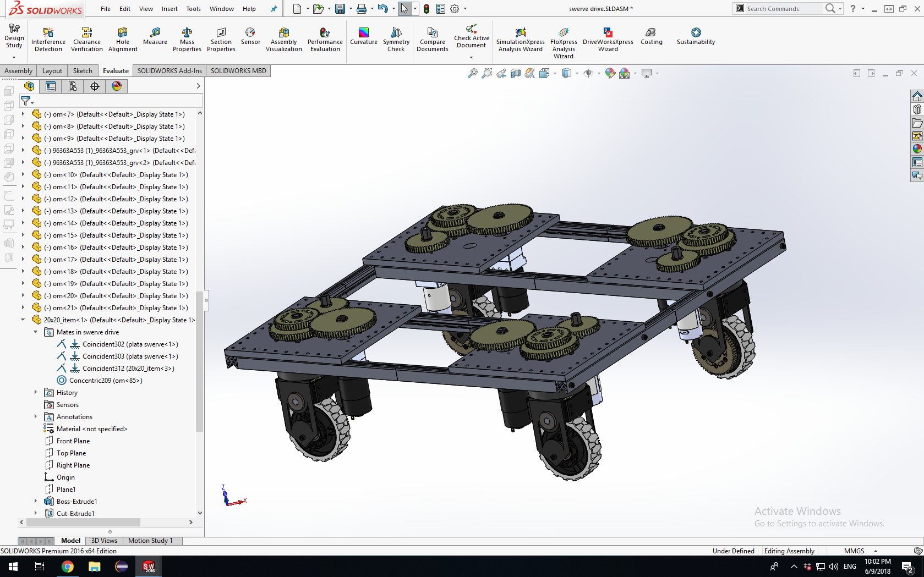Expand the Boss-Extrude1 feature
Screen dimensions: 924x577
coord(35,501)
